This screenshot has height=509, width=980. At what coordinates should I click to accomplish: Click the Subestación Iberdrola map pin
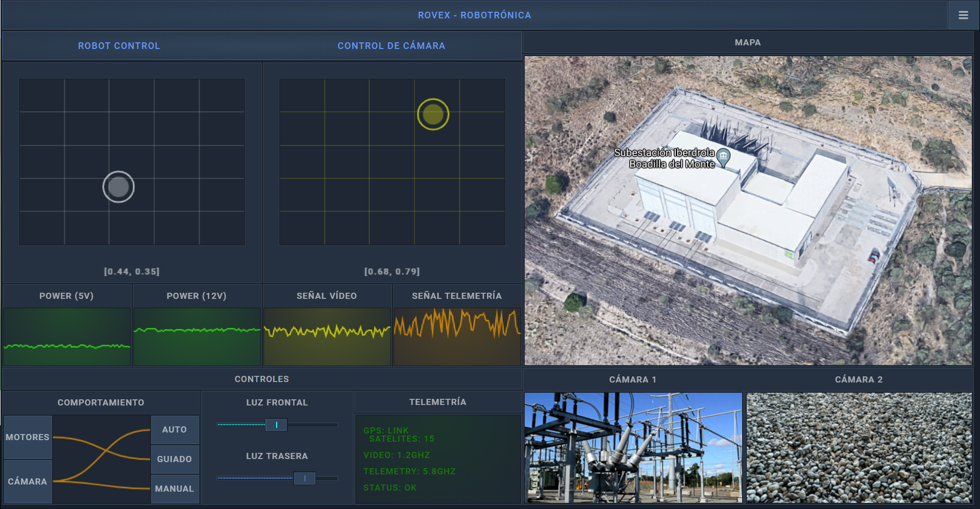[723, 157]
